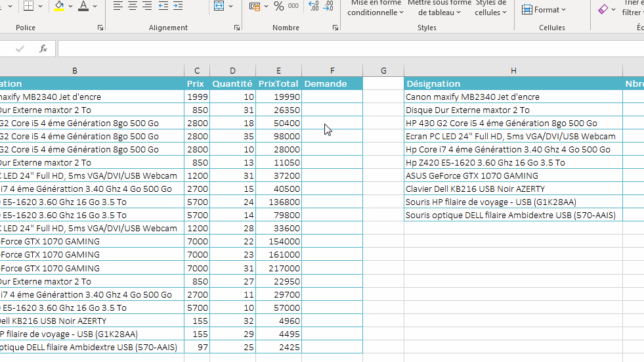
Task: Decrease indent
Action: (163, 6)
